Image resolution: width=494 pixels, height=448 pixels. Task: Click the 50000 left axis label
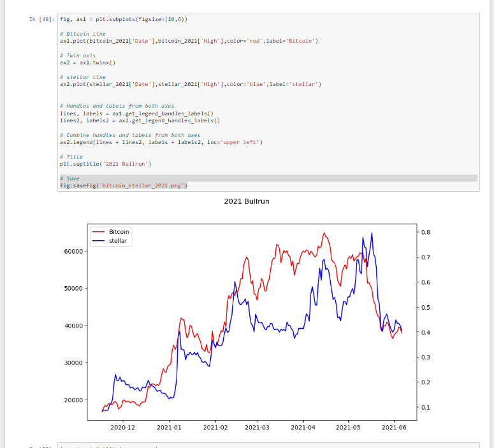point(73,289)
